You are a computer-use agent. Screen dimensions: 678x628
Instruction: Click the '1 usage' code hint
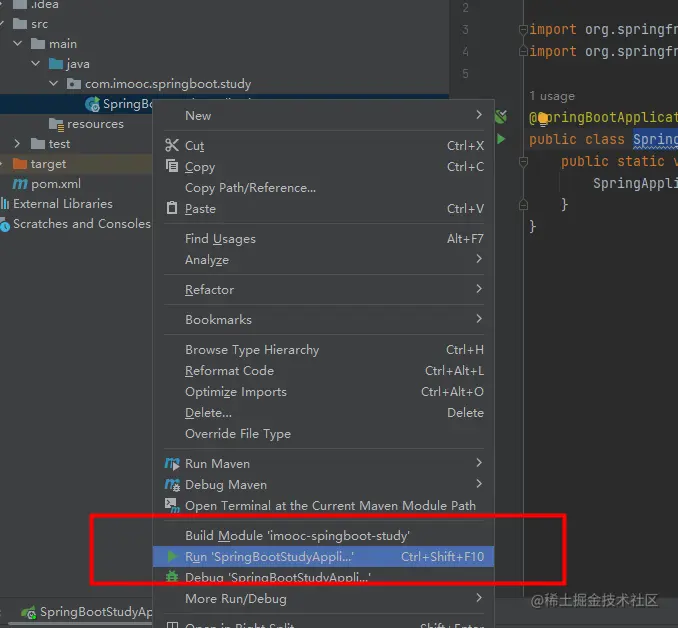click(x=552, y=96)
